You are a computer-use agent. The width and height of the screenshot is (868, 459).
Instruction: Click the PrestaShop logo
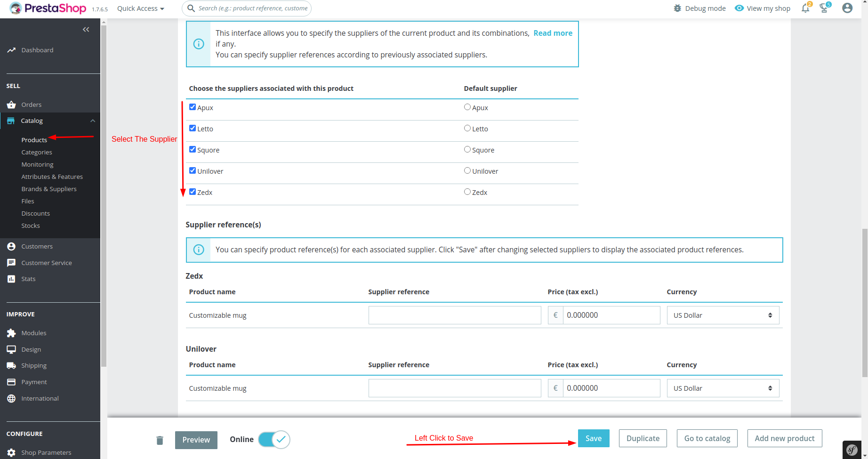coord(48,8)
